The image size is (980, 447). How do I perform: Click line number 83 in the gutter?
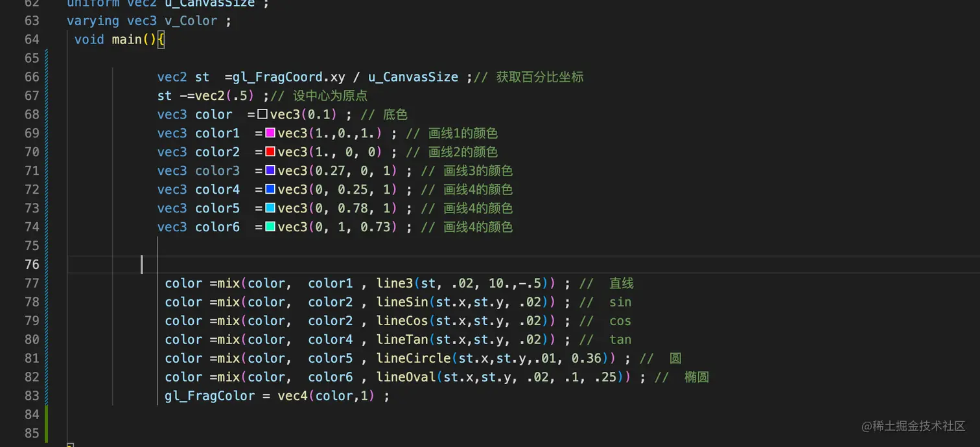point(32,396)
